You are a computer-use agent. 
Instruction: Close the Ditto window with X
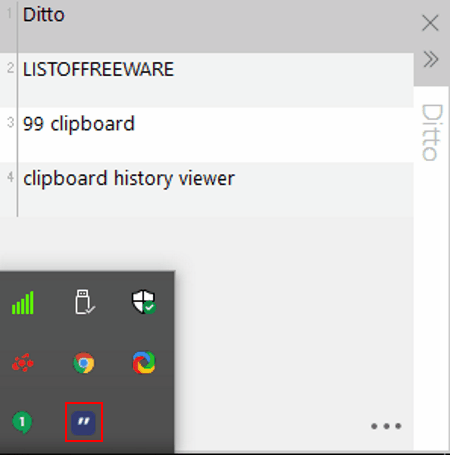(x=430, y=23)
